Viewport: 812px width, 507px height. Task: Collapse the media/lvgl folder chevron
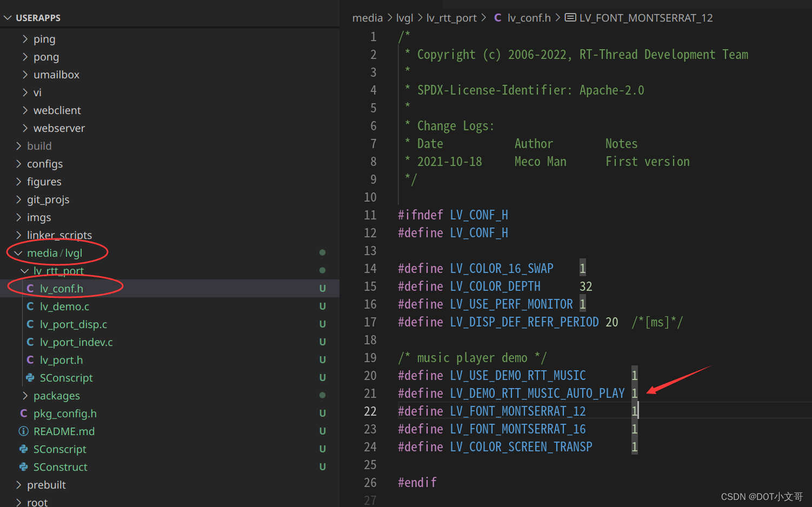pos(18,253)
